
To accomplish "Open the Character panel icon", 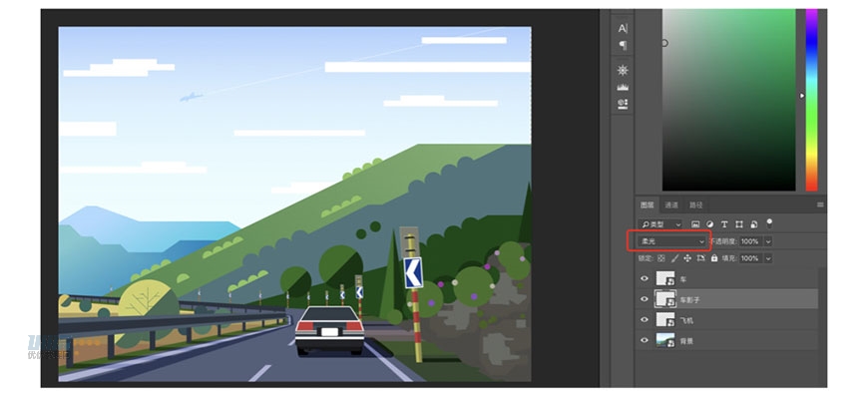I will [623, 28].
